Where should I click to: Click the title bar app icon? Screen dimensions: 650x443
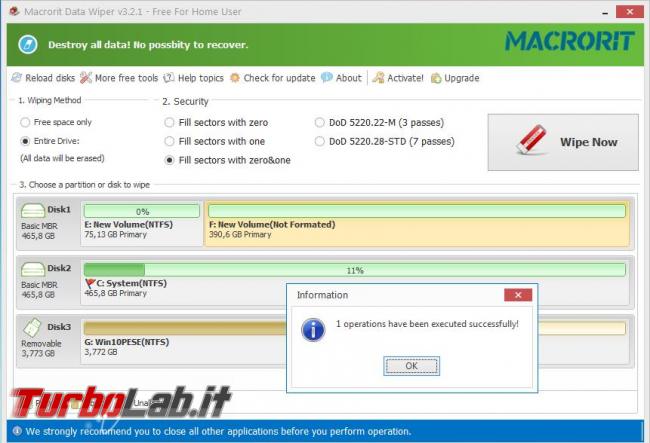(14, 11)
